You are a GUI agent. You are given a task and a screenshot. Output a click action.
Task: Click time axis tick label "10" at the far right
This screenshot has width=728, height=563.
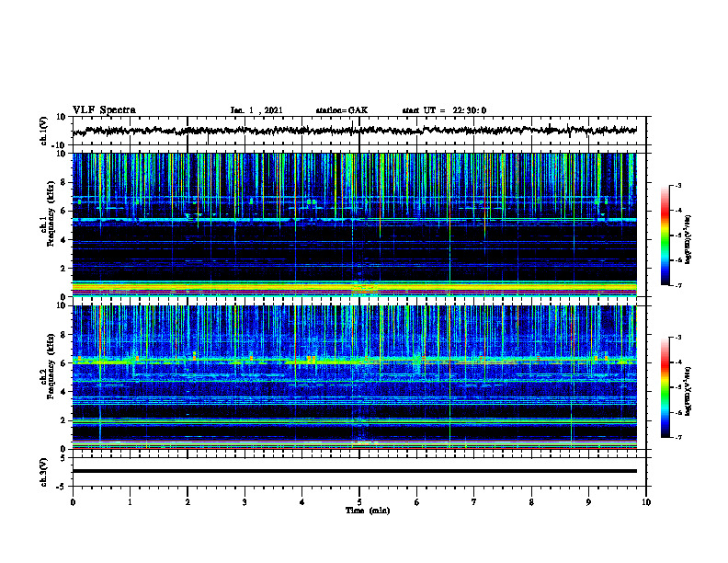pyautogui.click(x=646, y=502)
